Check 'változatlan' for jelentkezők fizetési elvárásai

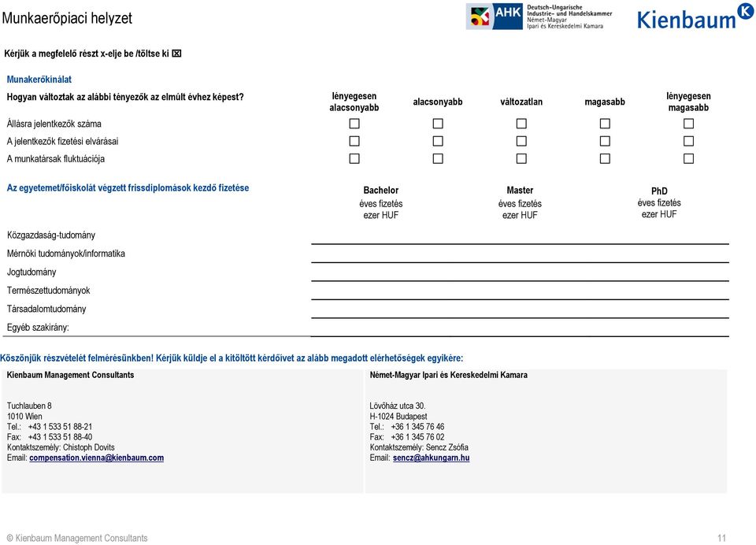521,141
